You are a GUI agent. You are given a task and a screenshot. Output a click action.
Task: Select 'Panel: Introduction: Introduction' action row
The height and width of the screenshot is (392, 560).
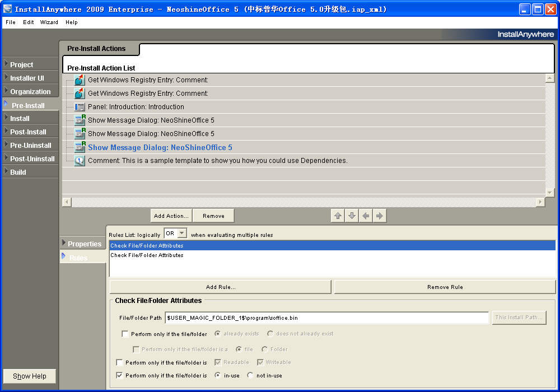[304, 107]
